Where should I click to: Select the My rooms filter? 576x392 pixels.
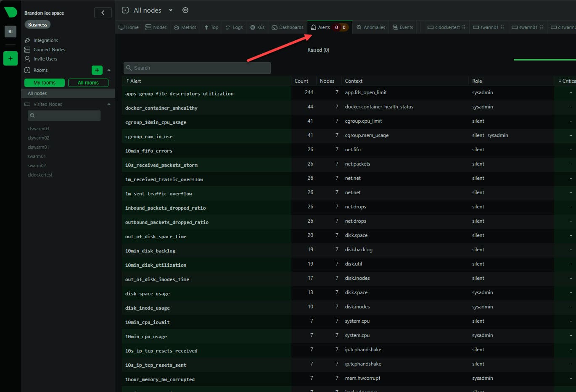44,83
